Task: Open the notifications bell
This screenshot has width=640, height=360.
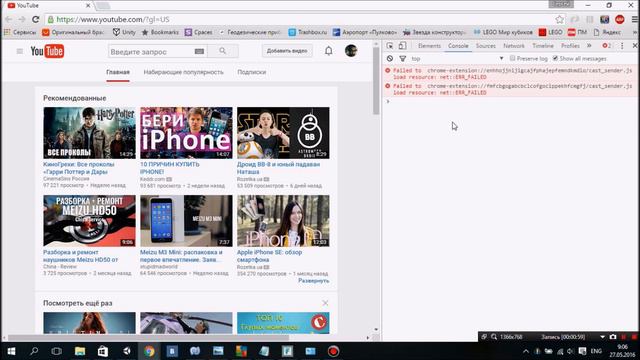Action: pyautogui.click(x=329, y=51)
